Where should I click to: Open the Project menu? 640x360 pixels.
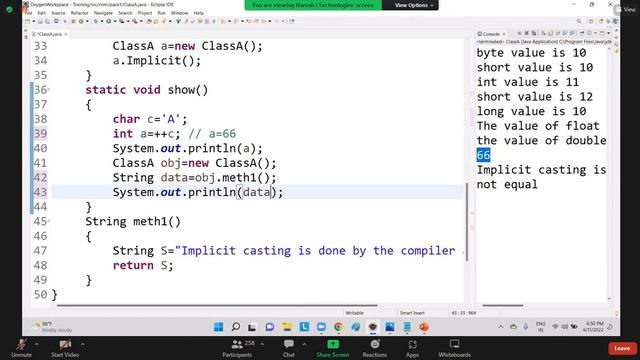click(x=144, y=13)
